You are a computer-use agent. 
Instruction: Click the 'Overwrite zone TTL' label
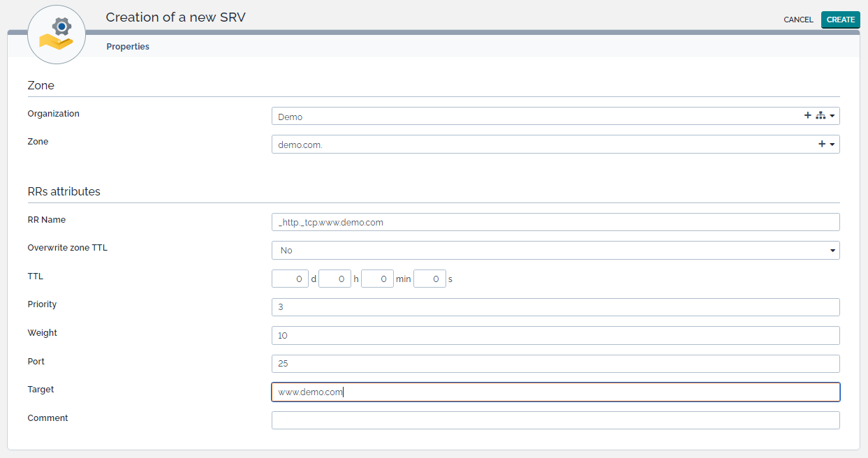pos(67,248)
